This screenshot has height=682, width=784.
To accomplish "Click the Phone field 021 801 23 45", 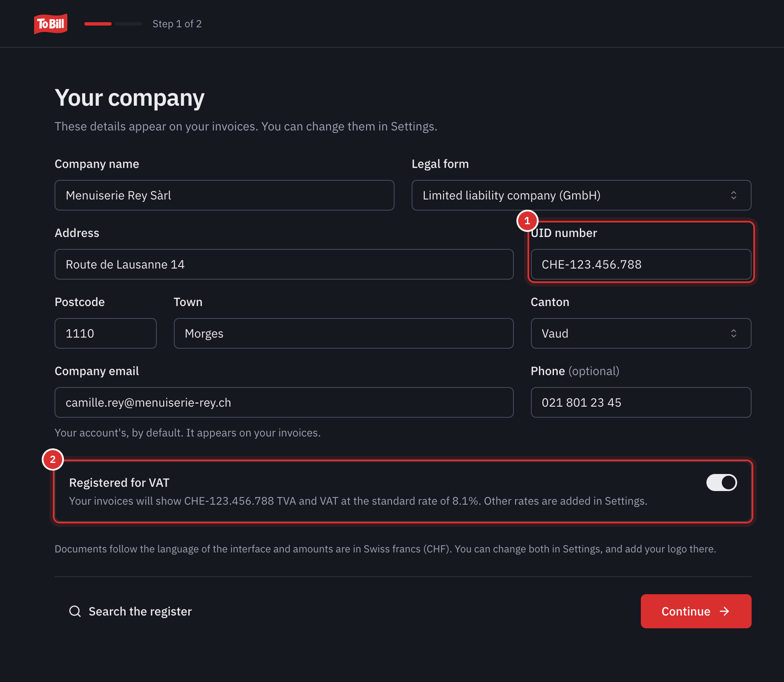I will point(641,402).
